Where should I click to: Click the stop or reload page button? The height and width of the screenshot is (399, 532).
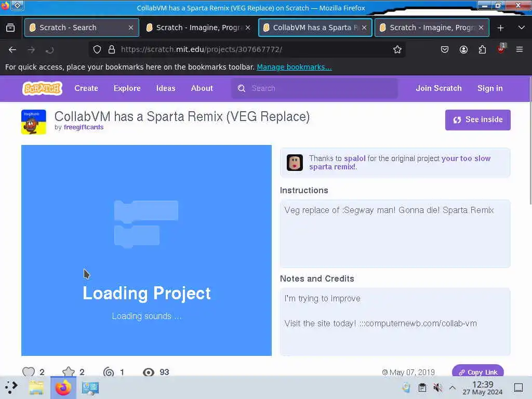[x=49, y=50]
